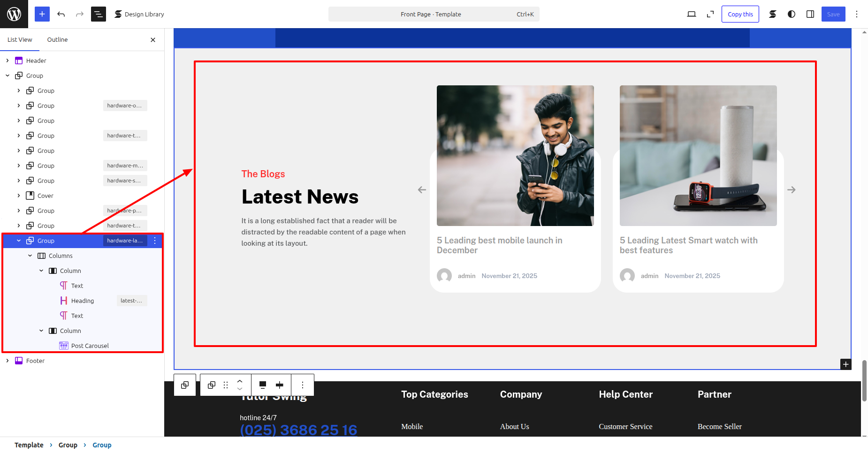Click the carousel next arrow

click(791, 190)
